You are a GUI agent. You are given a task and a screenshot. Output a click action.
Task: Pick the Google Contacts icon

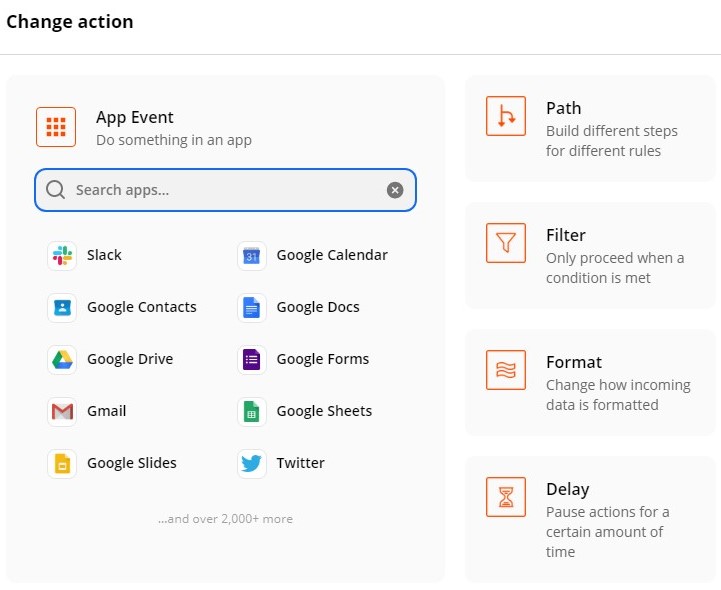62,307
